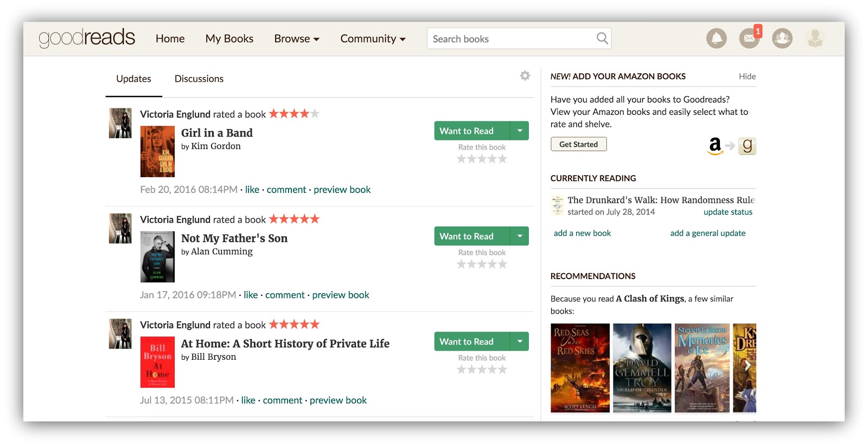Preview book Not My Father's Son

pos(341,295)
